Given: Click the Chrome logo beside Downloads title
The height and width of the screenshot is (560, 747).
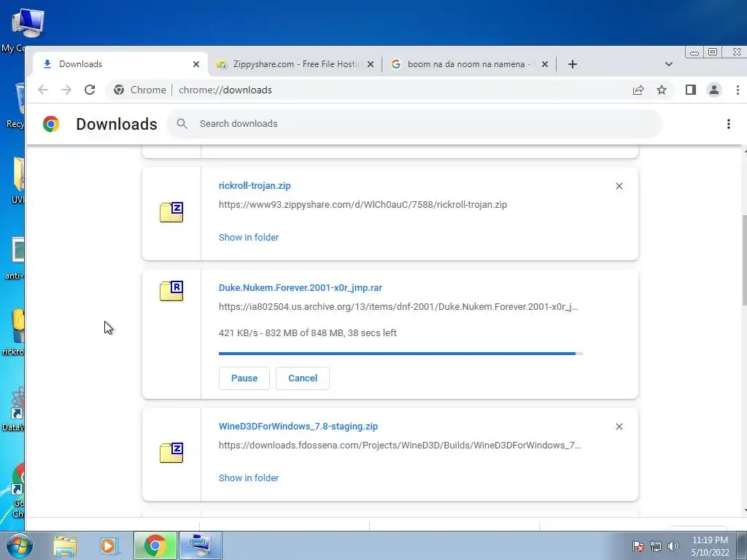Looking at the screenshot, I should [x=51, y=124].
